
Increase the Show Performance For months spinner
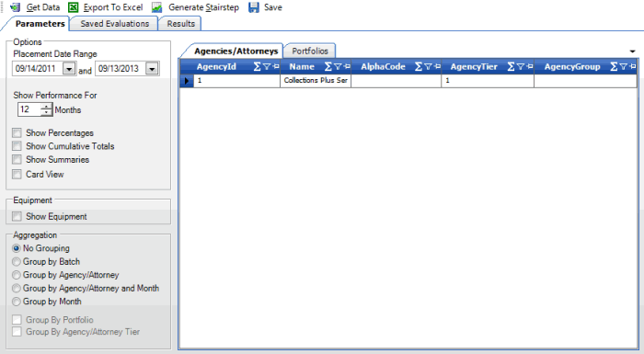(46, 107)
